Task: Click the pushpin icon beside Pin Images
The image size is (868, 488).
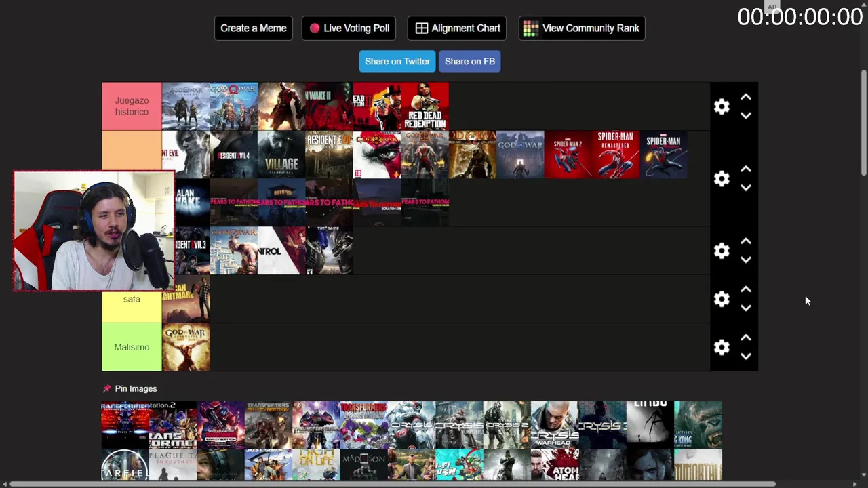Action: point(106,388)
